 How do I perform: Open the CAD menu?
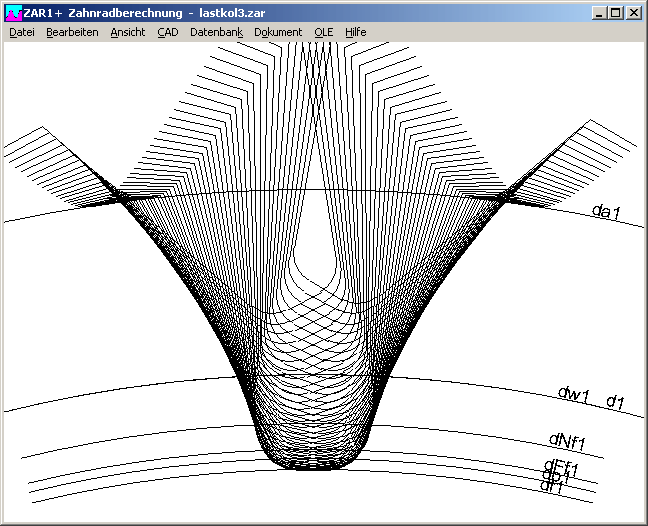click(x=167, y=32)
